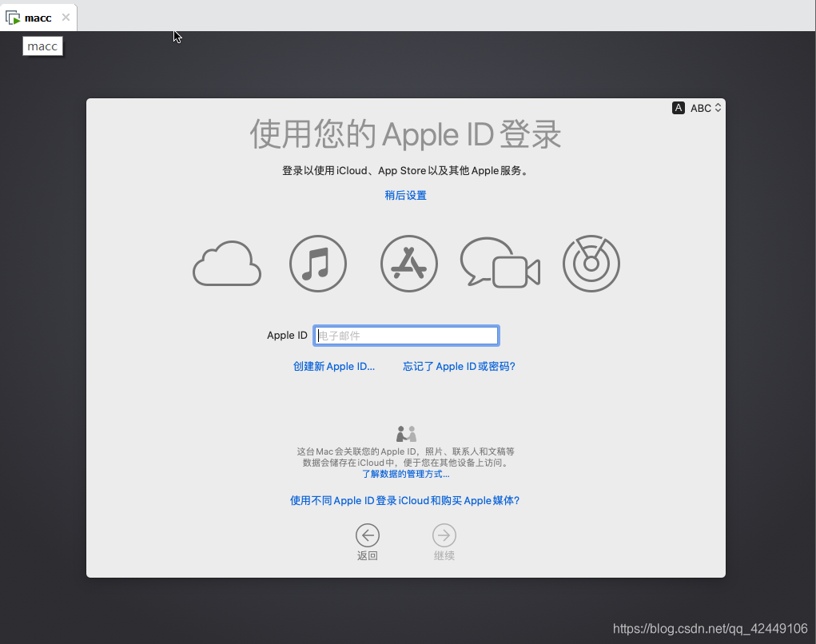The width and height of the screenshot is (816, 644).
Task: Open the ABC input source dropdown
Action: (706, 108)
